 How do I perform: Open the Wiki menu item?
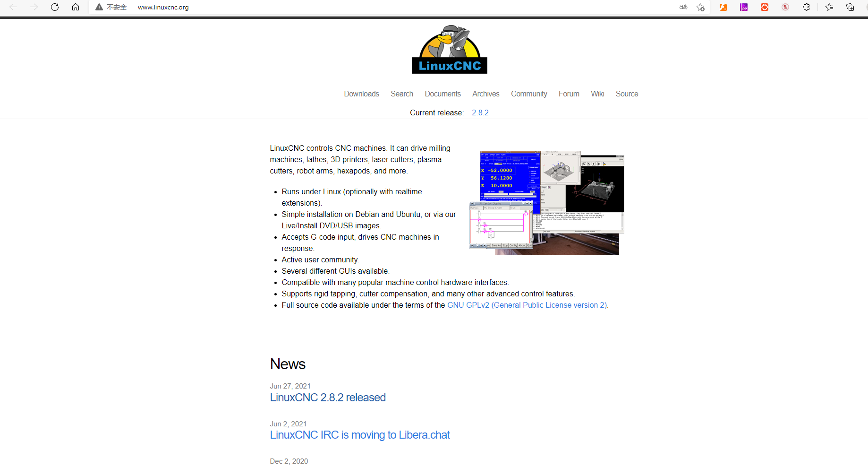pyautogui.click(x=597, y=94)
